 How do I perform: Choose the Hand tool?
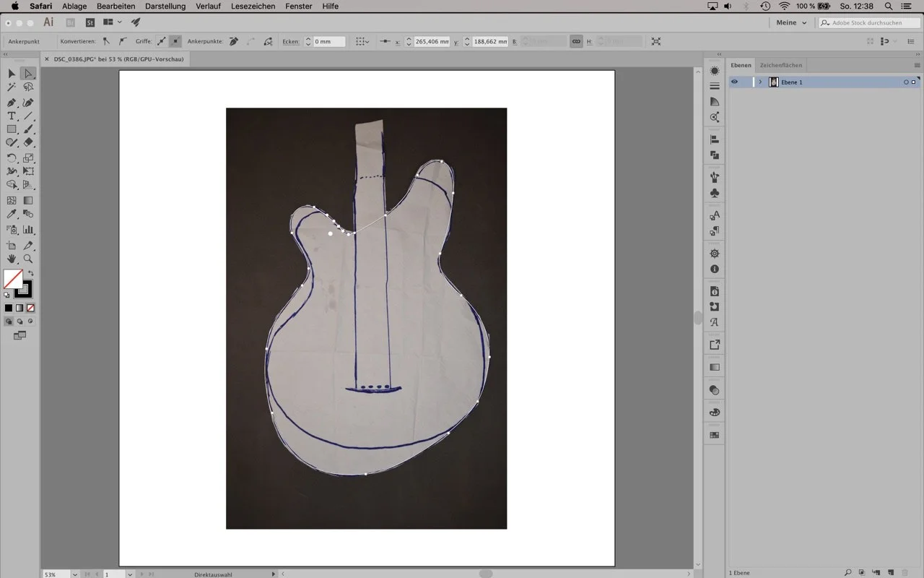point(12,259)
